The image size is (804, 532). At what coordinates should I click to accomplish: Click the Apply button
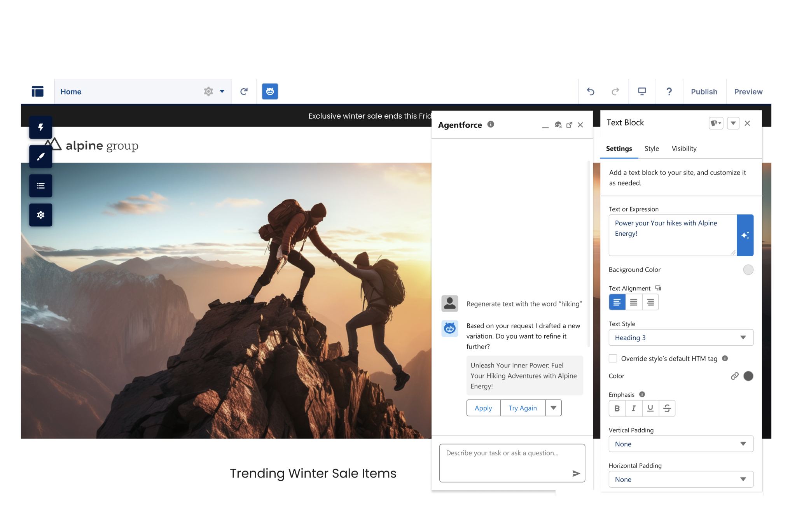(483, 408)
